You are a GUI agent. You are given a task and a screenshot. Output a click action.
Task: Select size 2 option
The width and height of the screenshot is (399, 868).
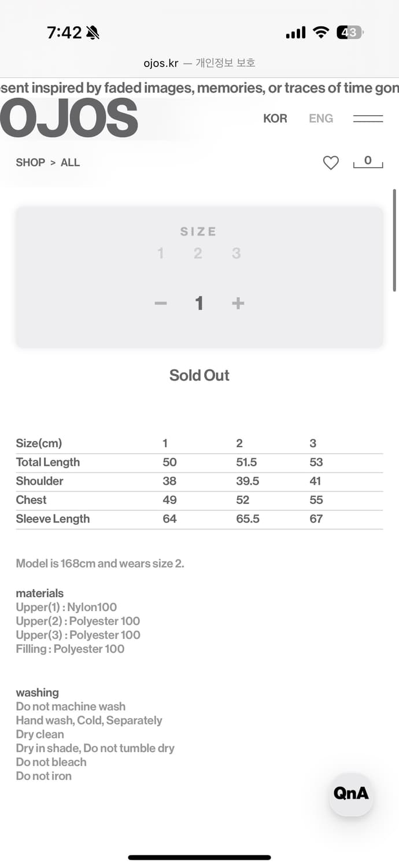click(198, 253)
